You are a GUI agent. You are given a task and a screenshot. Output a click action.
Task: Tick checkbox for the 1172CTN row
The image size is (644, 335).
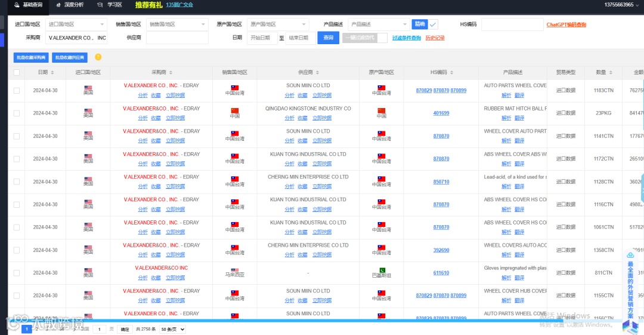[17, 159]
